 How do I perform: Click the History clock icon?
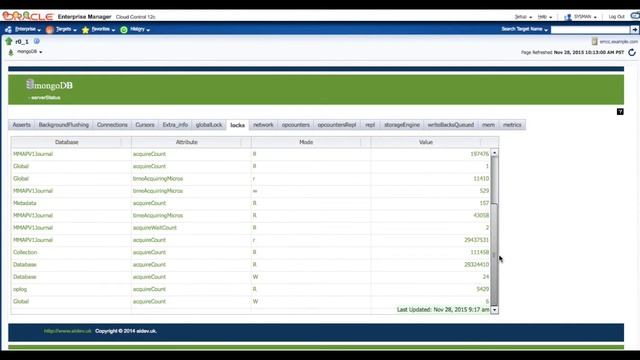point(124,30)
